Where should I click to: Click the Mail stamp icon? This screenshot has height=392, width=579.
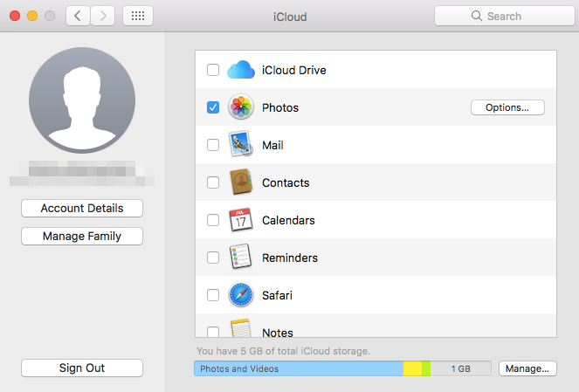(241, 144)
